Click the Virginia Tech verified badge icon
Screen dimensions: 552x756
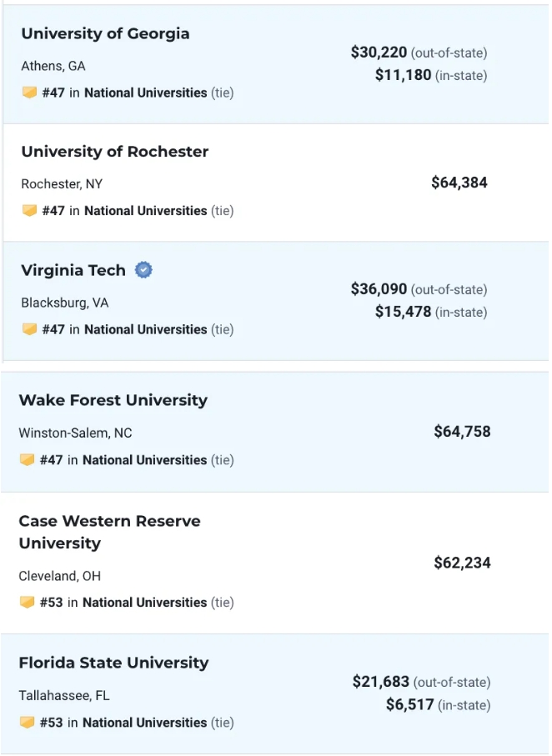(x=144, y=270)
